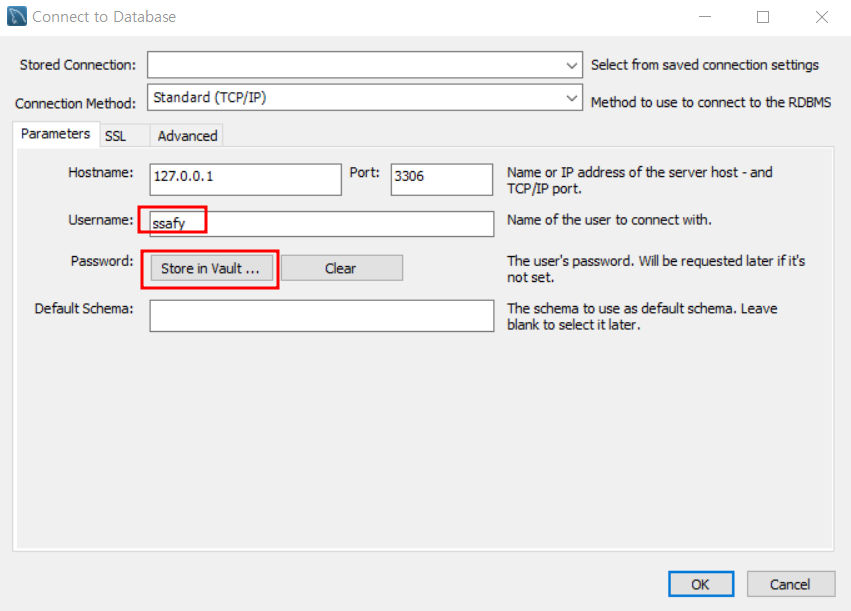Click the 'Default Schema:' label
This screenshot has height=611, width=851.
coord(84,308)
